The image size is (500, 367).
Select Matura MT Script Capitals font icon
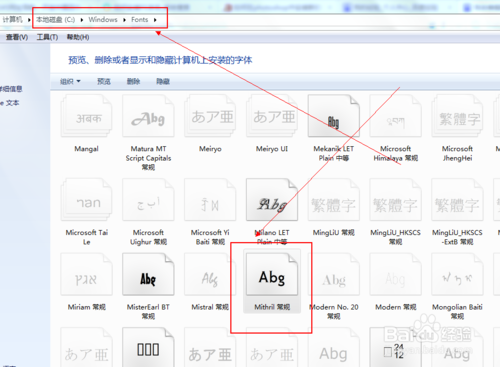point(148,116)
